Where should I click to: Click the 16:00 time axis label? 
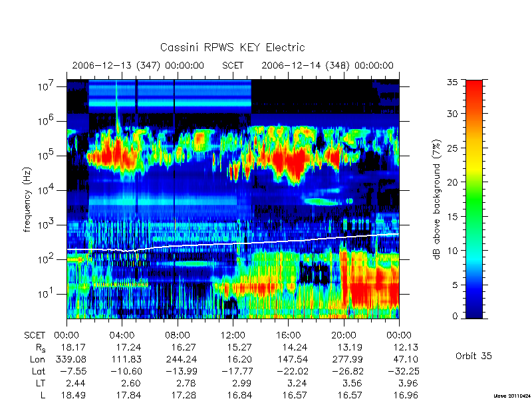click(288, 335)
